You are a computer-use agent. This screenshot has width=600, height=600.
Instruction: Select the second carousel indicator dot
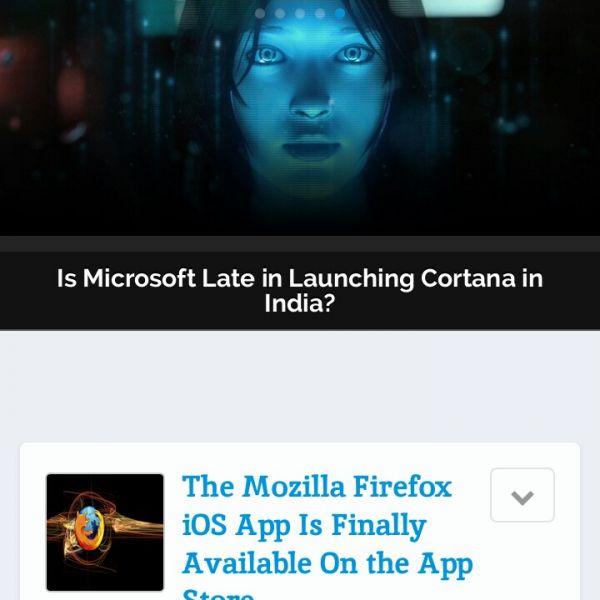point(280,13)
